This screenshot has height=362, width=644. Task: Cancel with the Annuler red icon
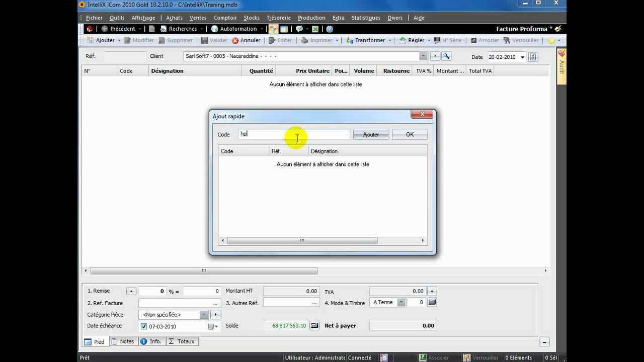pyautogui.click(x=235, y=40)
